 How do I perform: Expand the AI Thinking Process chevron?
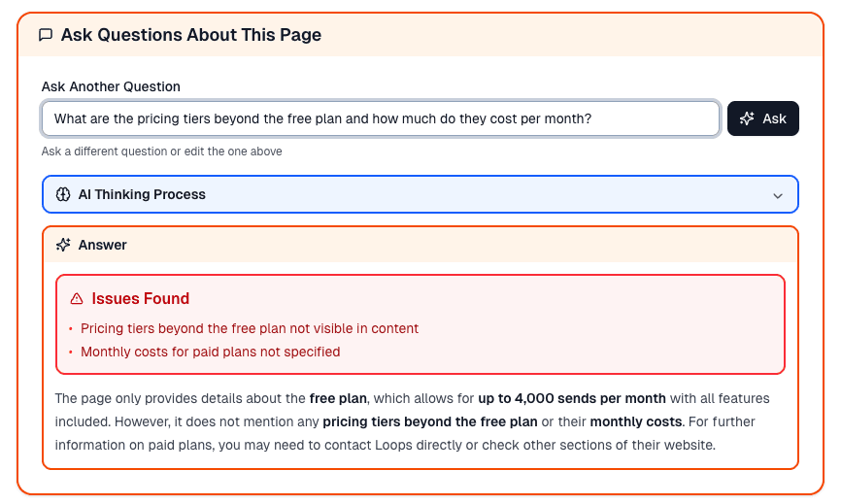click(777, 195)
